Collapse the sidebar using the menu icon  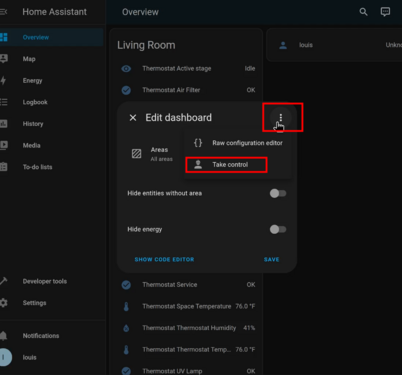(x=3, y=12)
